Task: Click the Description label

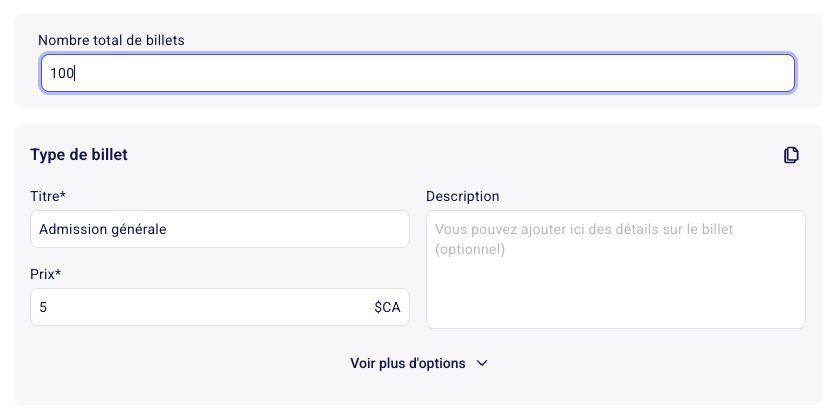Action: (x=463, y=197)
